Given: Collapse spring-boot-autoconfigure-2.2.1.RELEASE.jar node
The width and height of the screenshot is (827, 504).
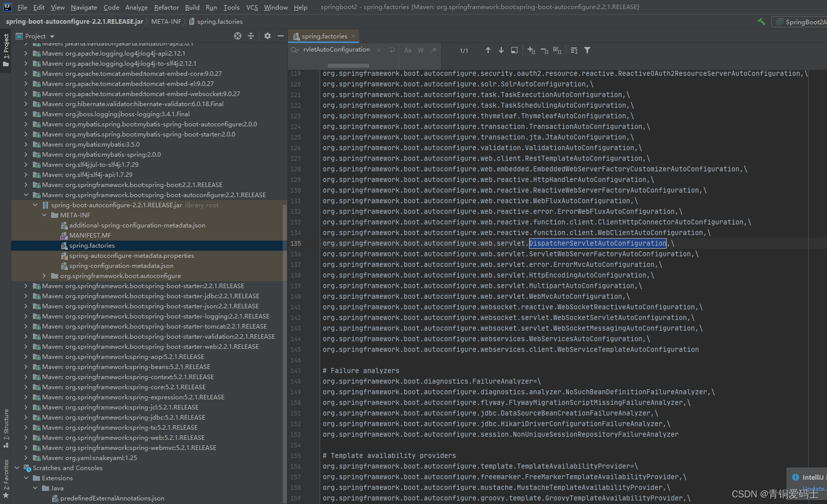Looking at the screenshot, I should (x=35, y=205).
